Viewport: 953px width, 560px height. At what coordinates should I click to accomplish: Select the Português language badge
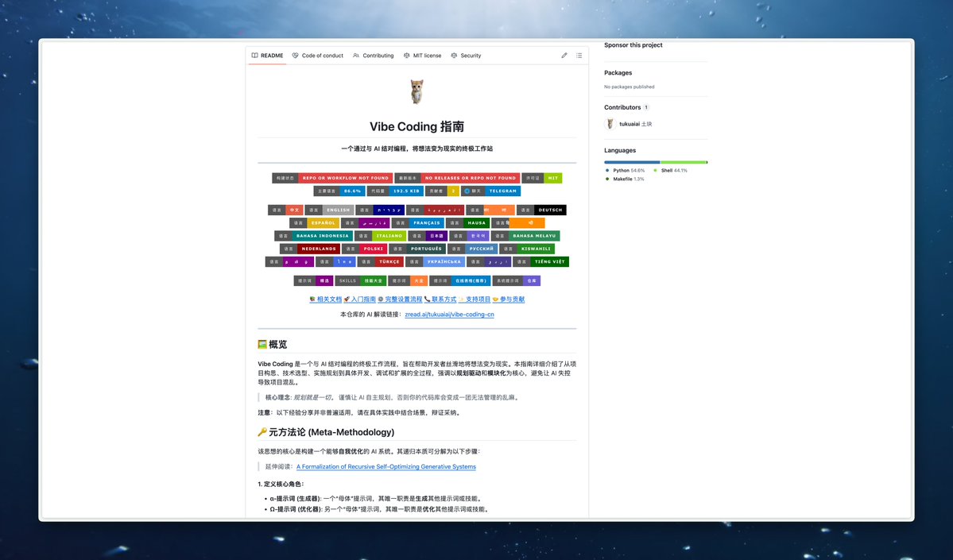[417, 249]
